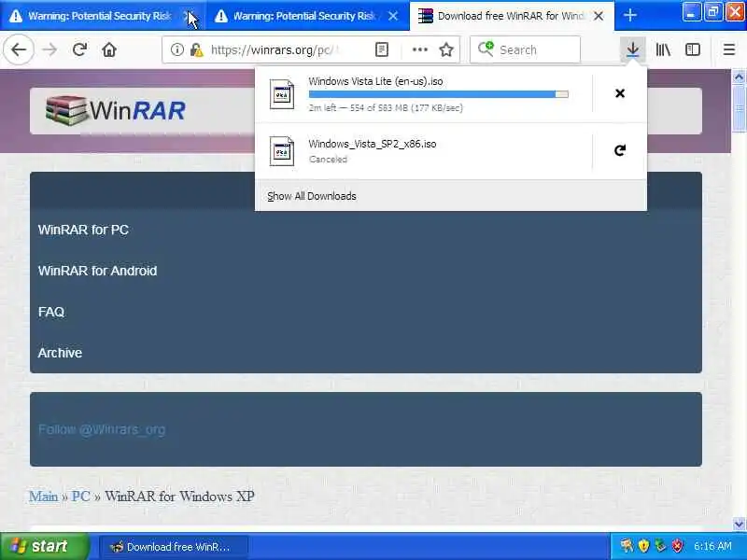Close the Download free WinRAR tab
Image resolution: width=747 pixels, height=560 pixels.
pos(599,16)
